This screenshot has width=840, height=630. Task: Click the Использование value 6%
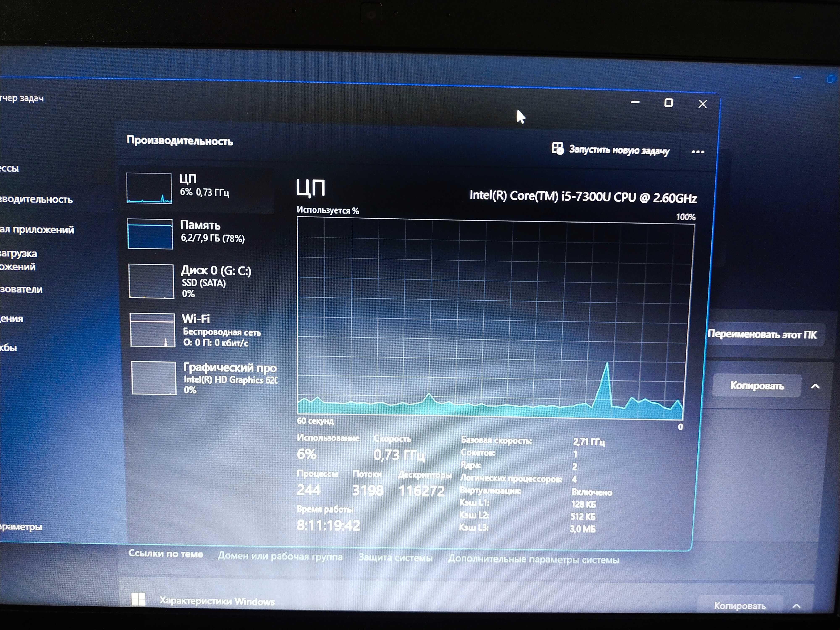(306, 454)
